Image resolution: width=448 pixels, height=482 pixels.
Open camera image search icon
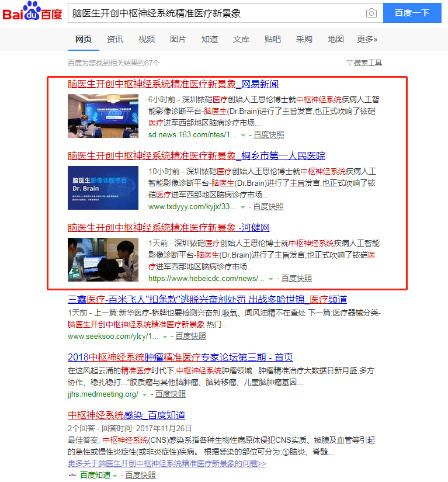pyautogui.click(x=371, y=13)
